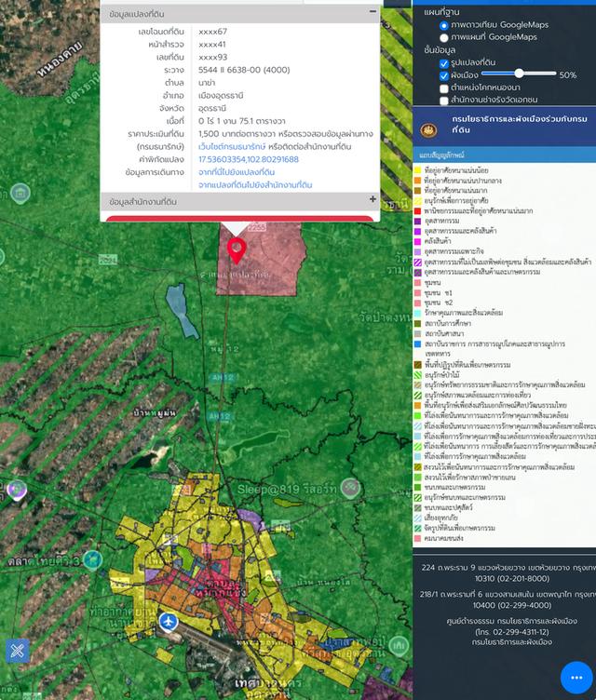Click the airport marker on the map
This screenshot has width=596, height=700.
tap(169, 622)
